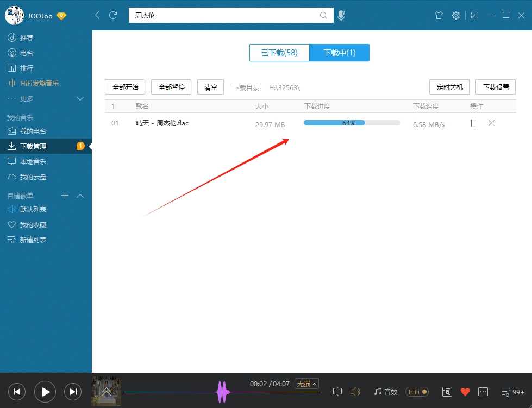
Task: Toggle the red heart favorite
Action: click(x=465, y=392)
